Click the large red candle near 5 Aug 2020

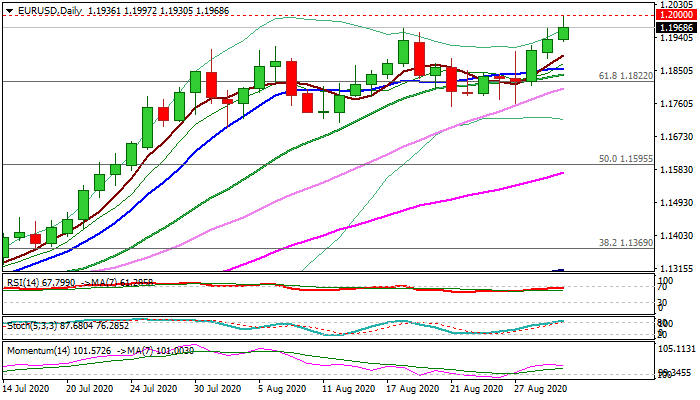pyautogui.click(x=291, y=76)
